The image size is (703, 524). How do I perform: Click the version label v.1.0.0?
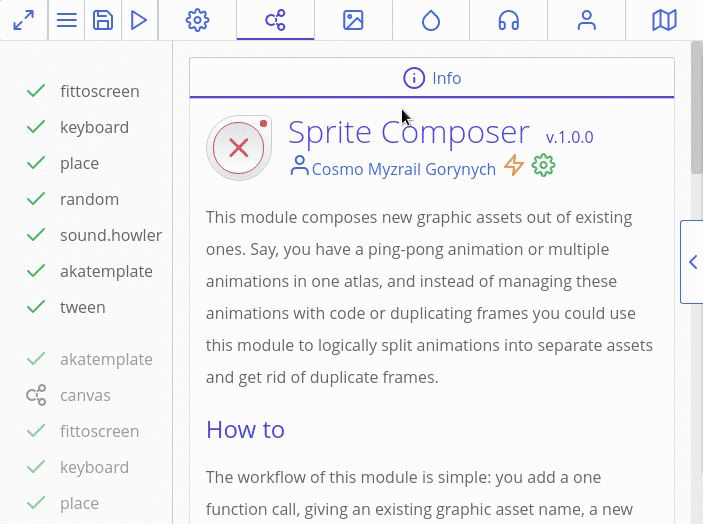coord(569,137)
